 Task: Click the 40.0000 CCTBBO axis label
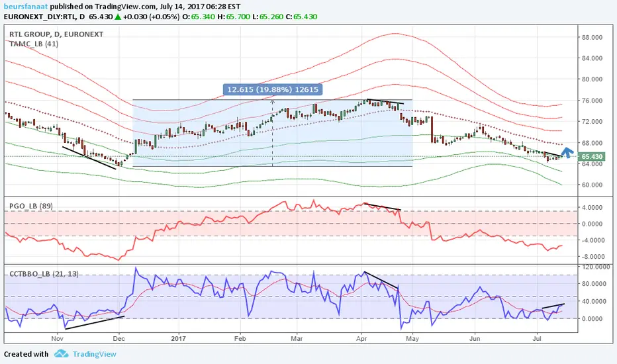(x=594, y=301)
